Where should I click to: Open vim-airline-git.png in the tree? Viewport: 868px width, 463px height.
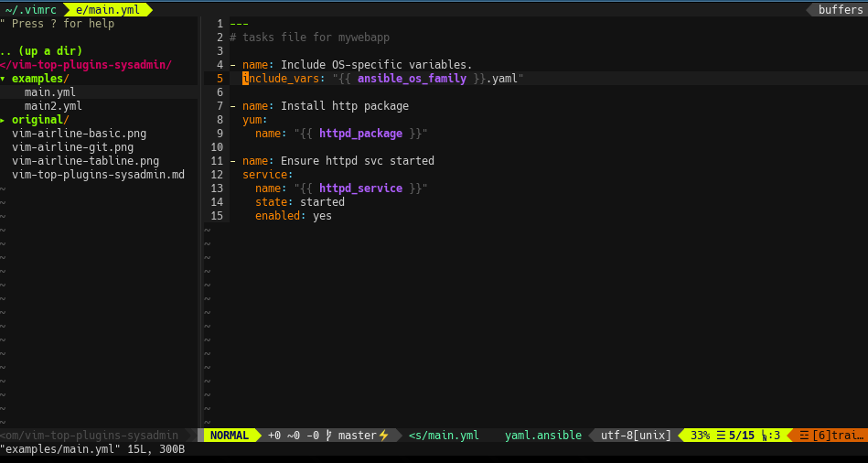point(72,147)
